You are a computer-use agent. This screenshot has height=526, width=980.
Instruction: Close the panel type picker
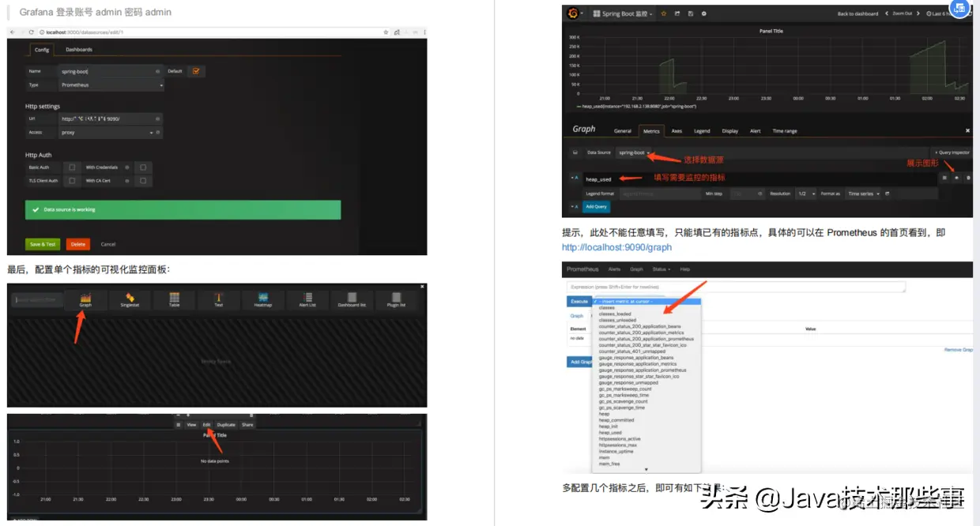coord(422,286)
